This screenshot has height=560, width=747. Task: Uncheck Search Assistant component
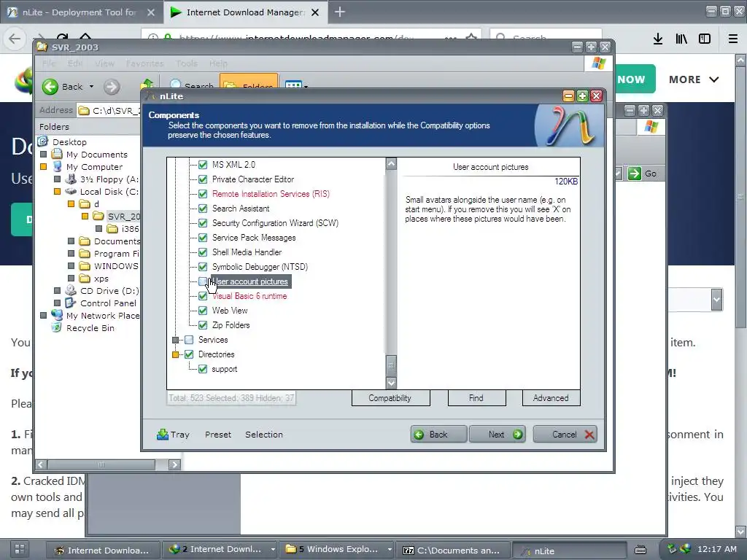[x=203, y=209]
